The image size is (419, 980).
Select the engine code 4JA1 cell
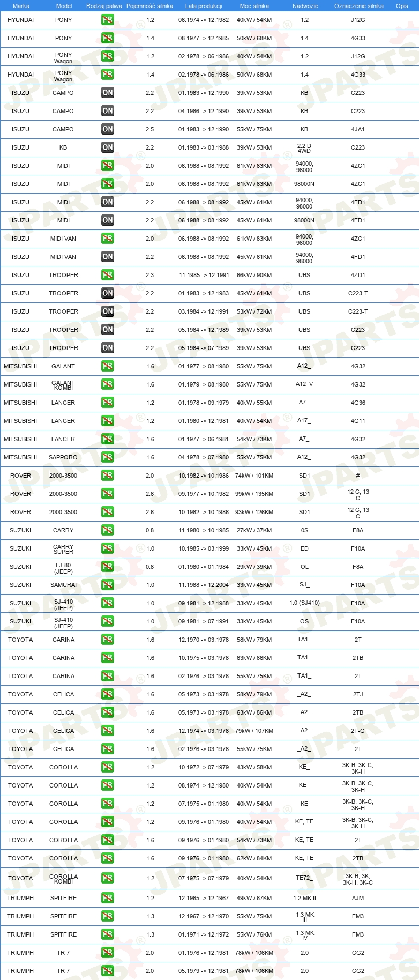click(358, 129)
